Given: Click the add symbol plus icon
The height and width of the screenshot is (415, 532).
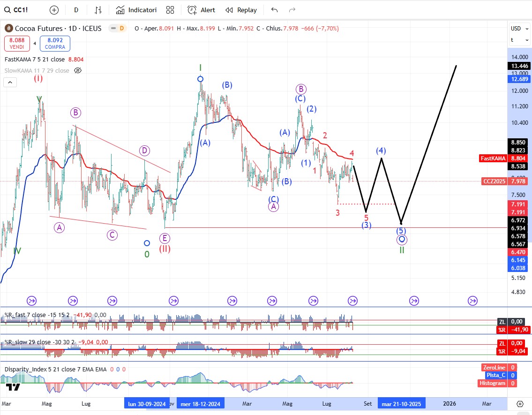Looking at the screenshot, I should point(54,10).
